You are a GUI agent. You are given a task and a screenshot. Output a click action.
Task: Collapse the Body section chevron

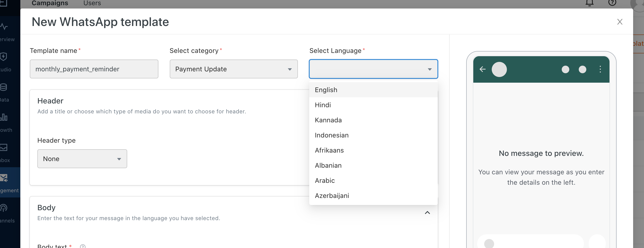[x=427, y=213]
